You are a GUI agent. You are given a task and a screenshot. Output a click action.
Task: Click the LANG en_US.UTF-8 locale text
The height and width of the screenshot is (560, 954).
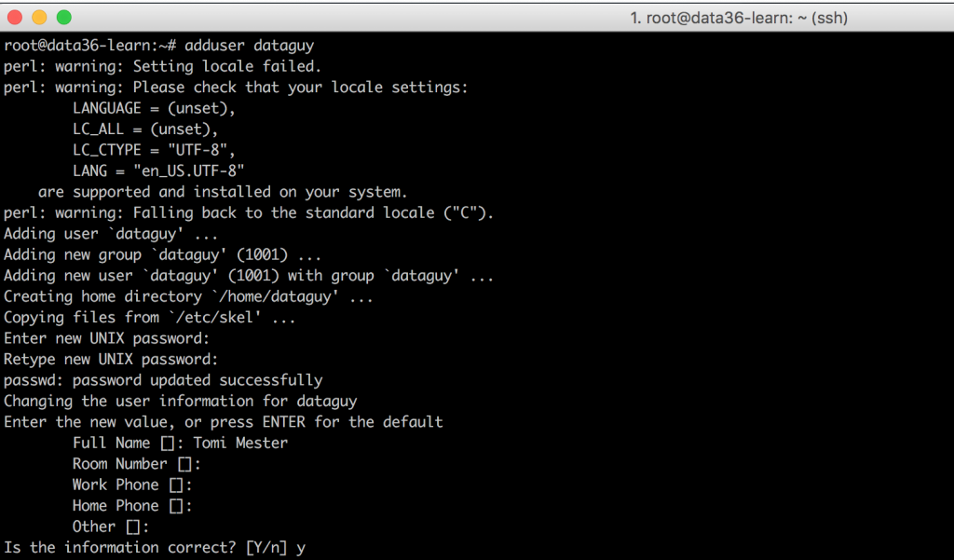(x=157, y=171)
